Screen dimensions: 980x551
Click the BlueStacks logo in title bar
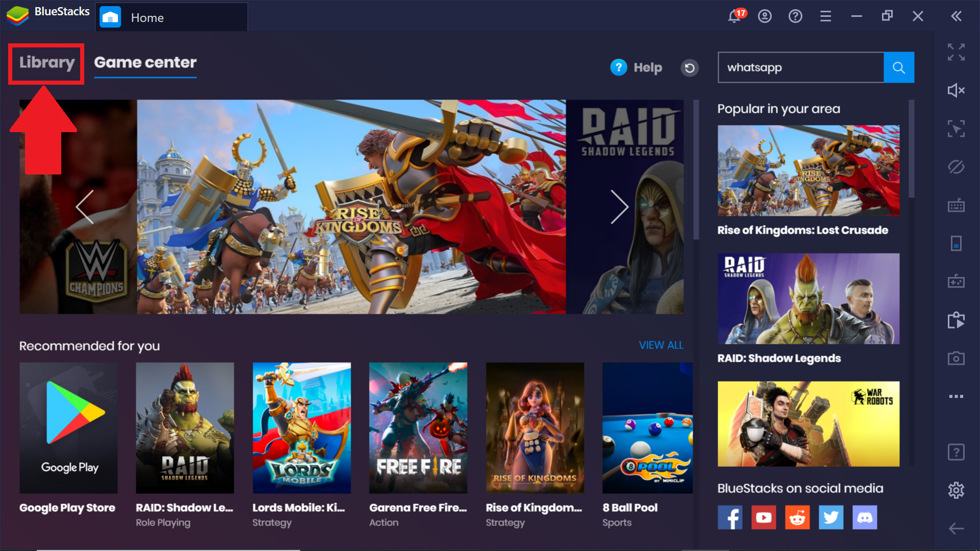(x=17, y=16)
